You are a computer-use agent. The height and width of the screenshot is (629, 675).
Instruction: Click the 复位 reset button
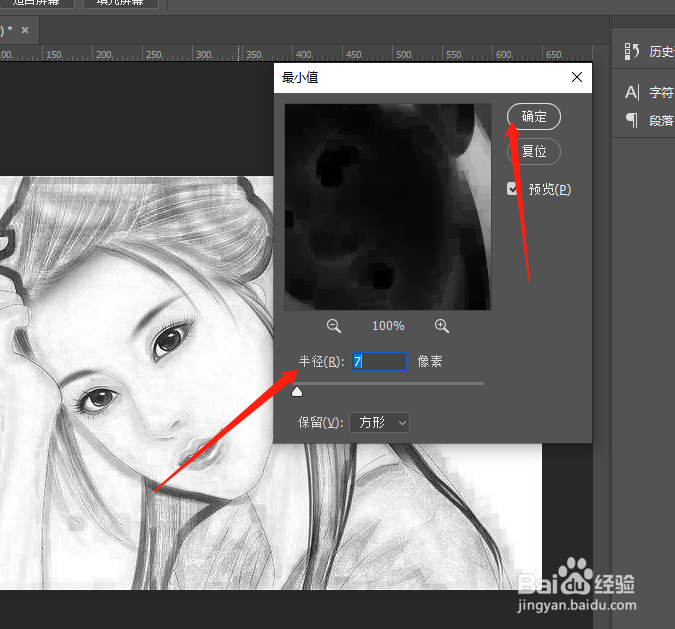pos(533,151)
